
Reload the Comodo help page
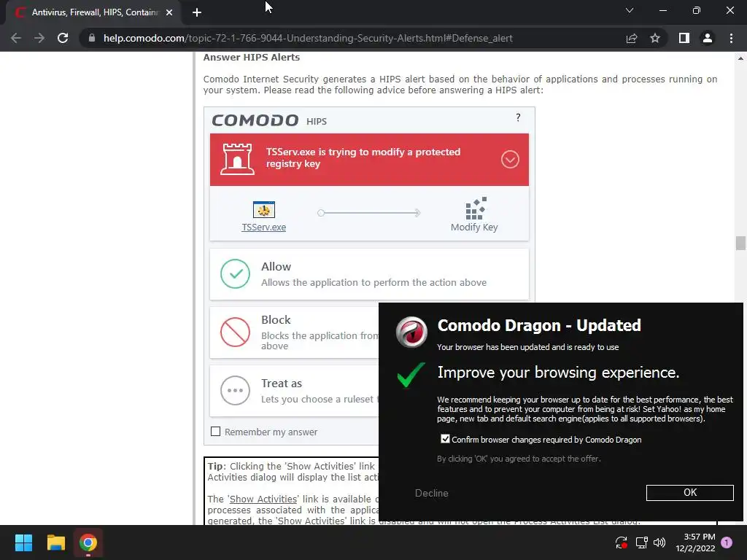click(63, 38)
